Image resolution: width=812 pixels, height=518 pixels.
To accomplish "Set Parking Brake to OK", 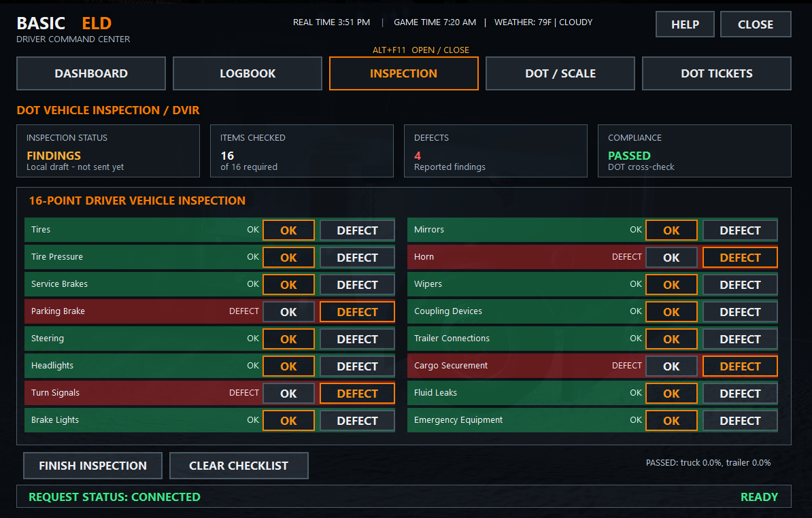I will tap(288, 311).
